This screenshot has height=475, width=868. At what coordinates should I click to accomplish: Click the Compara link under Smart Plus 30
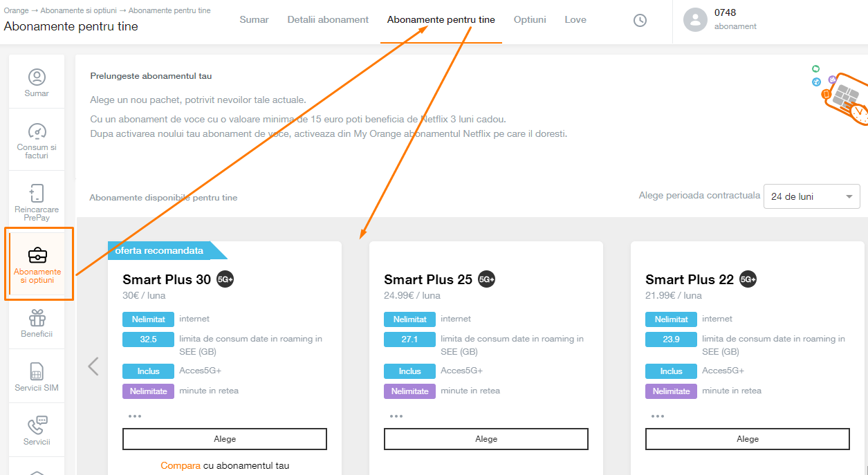[181, 466]
